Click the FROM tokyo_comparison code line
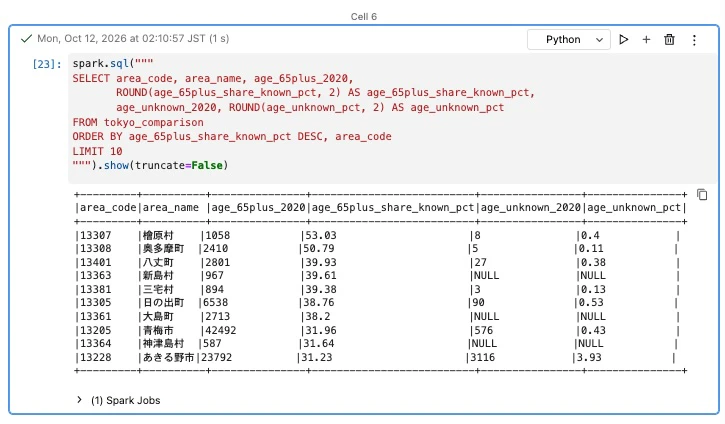 [138, 122]
